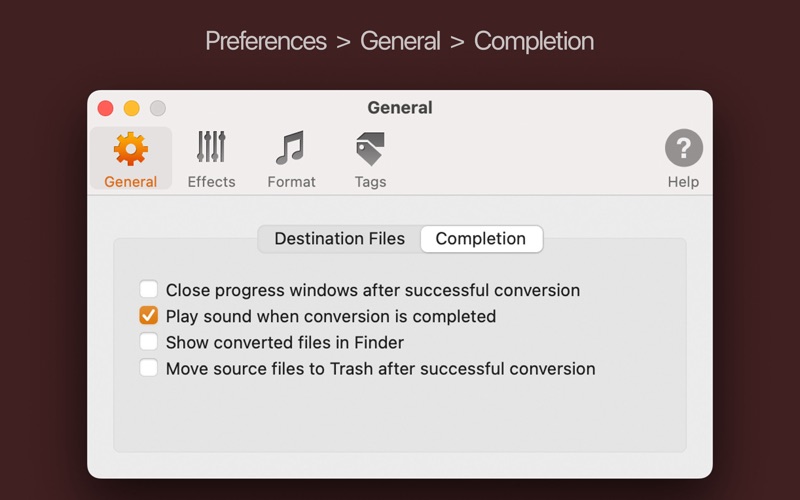Viewport: 800px width, 500px height.
Task: Click the "Tags" text label in the toolbar
Action: [370, 182]
